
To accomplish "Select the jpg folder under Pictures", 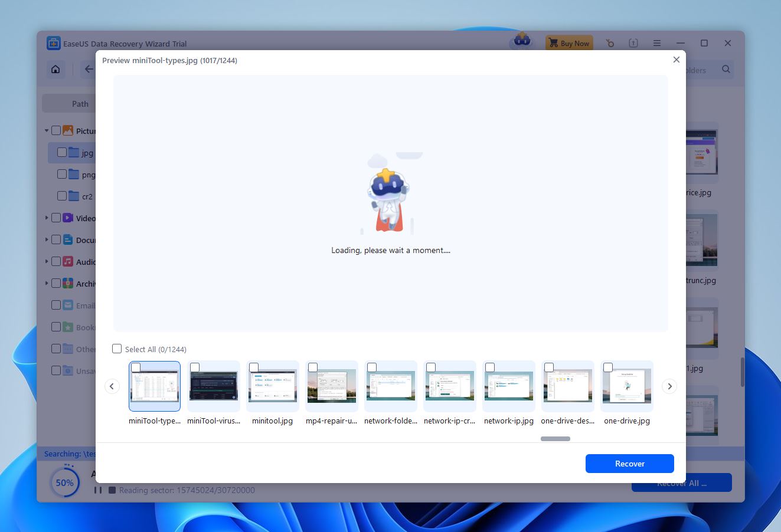I will (87, 152).
